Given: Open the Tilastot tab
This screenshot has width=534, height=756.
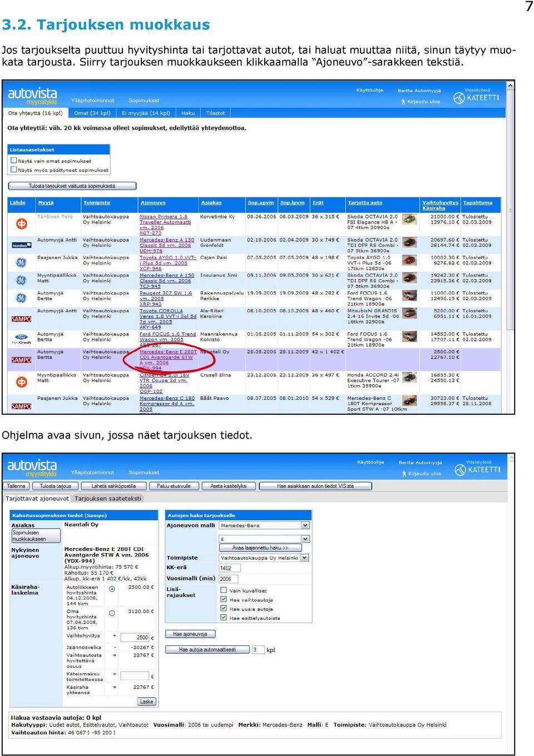Looking at the screenshot, I should click(216, 113).
